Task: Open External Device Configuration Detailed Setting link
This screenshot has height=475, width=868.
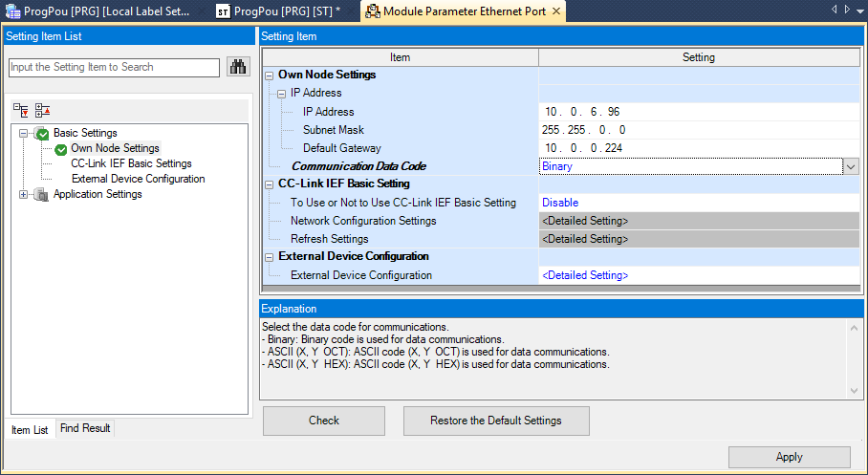Action: pos(585,275)
